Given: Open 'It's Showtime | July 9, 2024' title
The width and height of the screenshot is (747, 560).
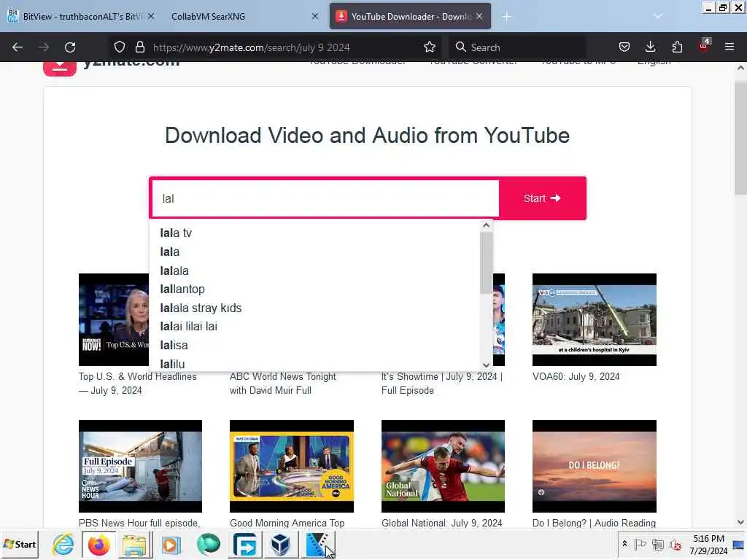Looking at the screenshot, I should click(441, 384).
